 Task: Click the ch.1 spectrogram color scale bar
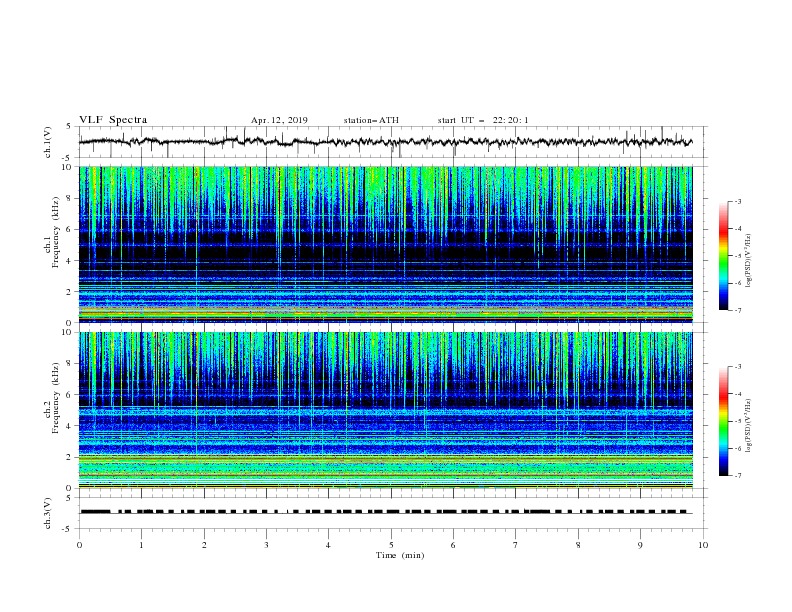pos(723,256)
